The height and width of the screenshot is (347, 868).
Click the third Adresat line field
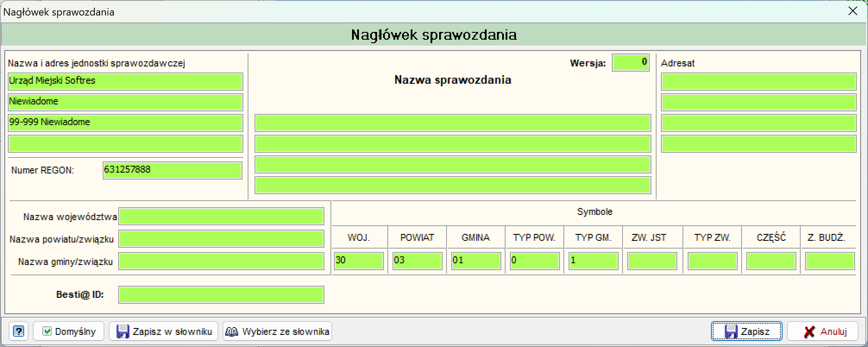point(758,123)
